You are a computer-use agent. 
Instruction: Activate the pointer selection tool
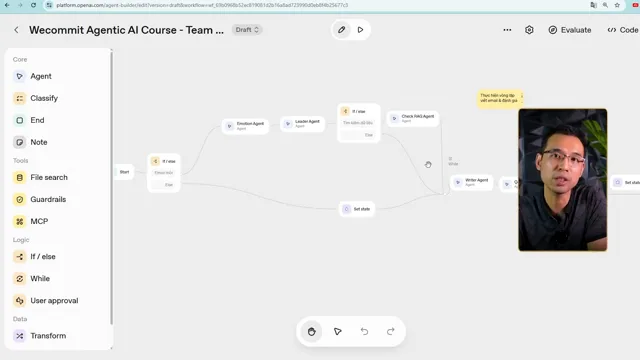[x=338, y=331]
